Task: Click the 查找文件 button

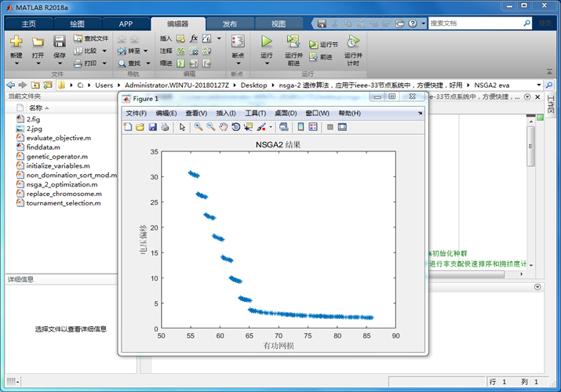Action: click(x=91, y=38)
